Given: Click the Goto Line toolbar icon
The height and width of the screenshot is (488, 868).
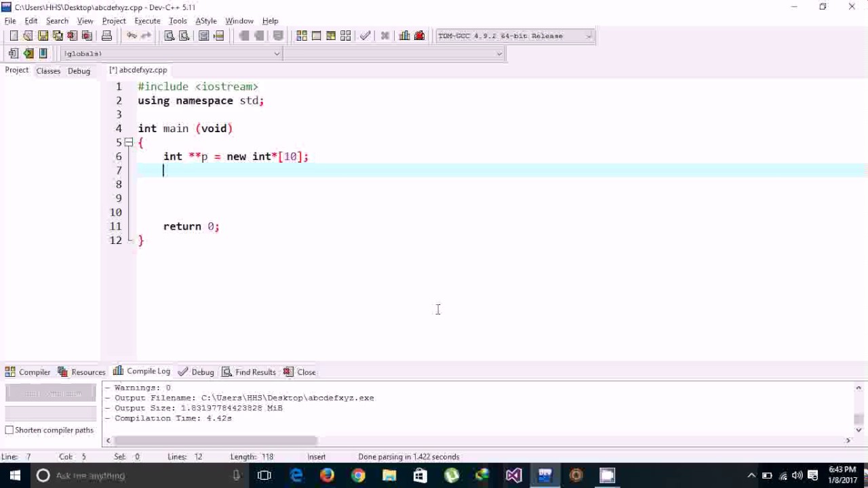Looking at the screenshot, I should pyautogui.click(x=218, y=36).
